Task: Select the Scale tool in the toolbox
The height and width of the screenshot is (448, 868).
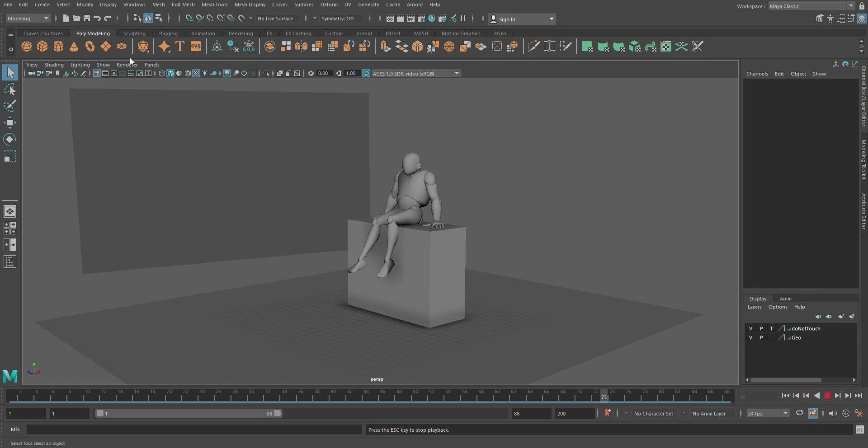Action: pos(10,156)
